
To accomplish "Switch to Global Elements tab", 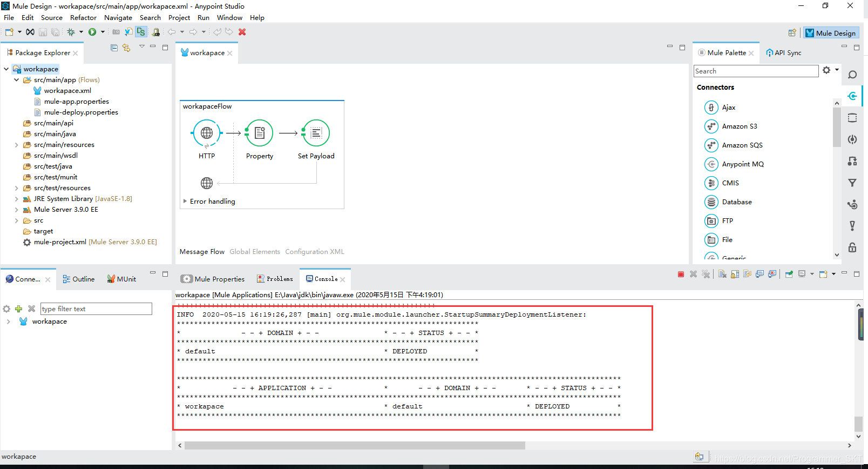I will [x=255, y=252].
